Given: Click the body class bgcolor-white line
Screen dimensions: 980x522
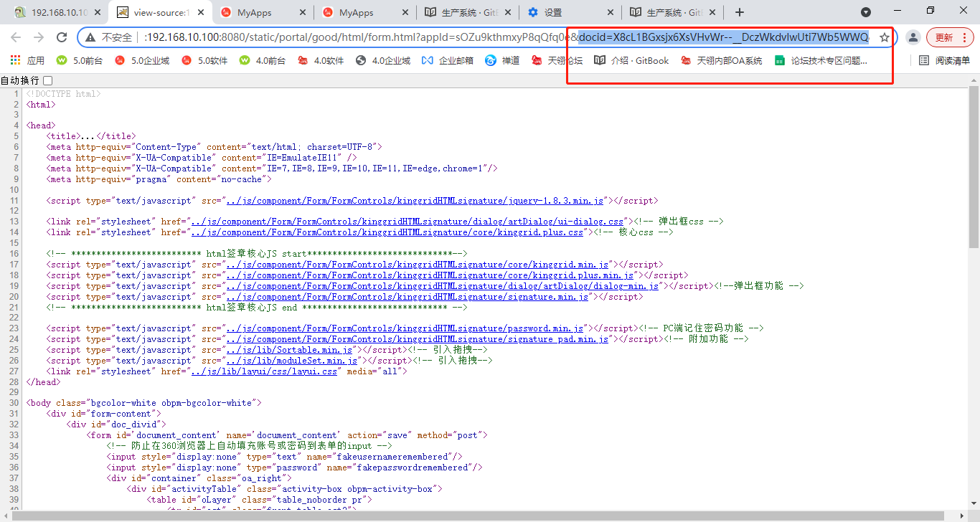Looking at the screenshot, I should [144, 403].
